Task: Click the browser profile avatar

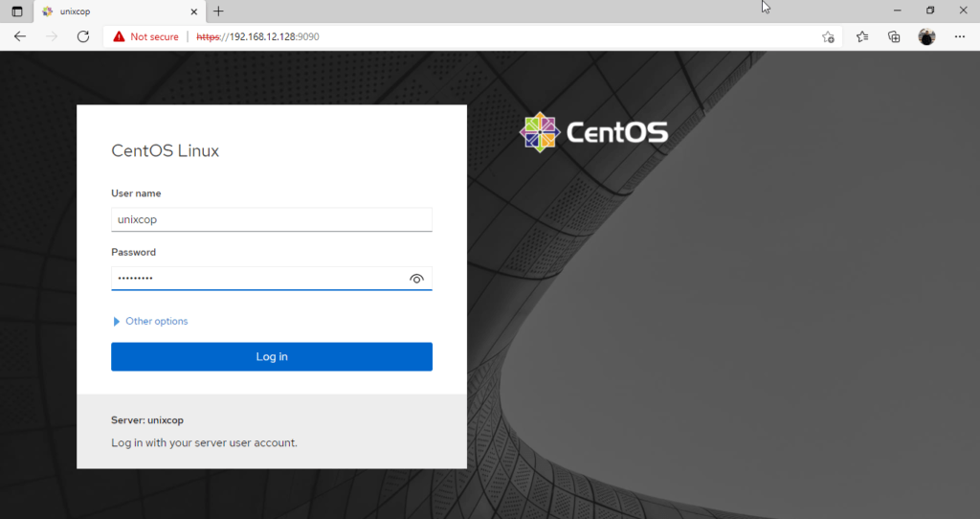Action: [926, 37]
